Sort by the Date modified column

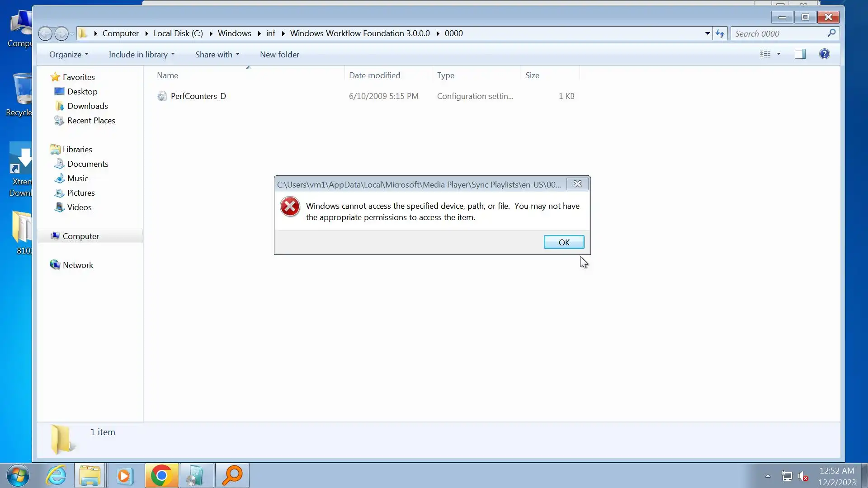point(374,75)
